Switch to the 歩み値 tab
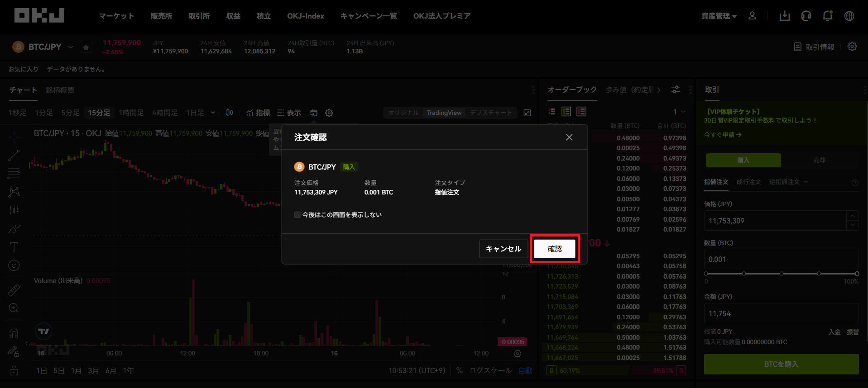 pyautogui.click(x=629, y=90)
